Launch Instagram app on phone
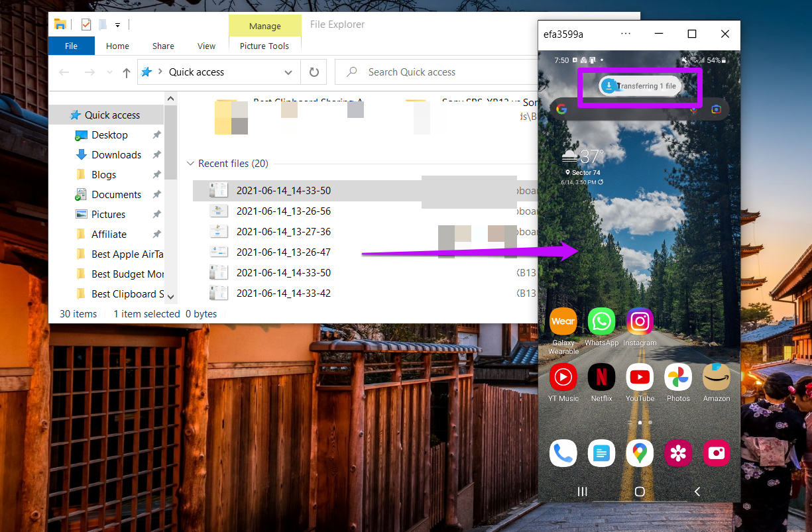The image size is (812, 532). pyautogui.click(x=640, y=322)
